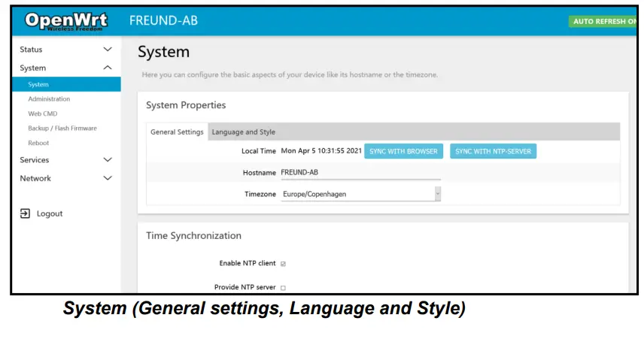Open Administration in the sidebar
Screen dimensions: 644x339
[x=49, y=99]
